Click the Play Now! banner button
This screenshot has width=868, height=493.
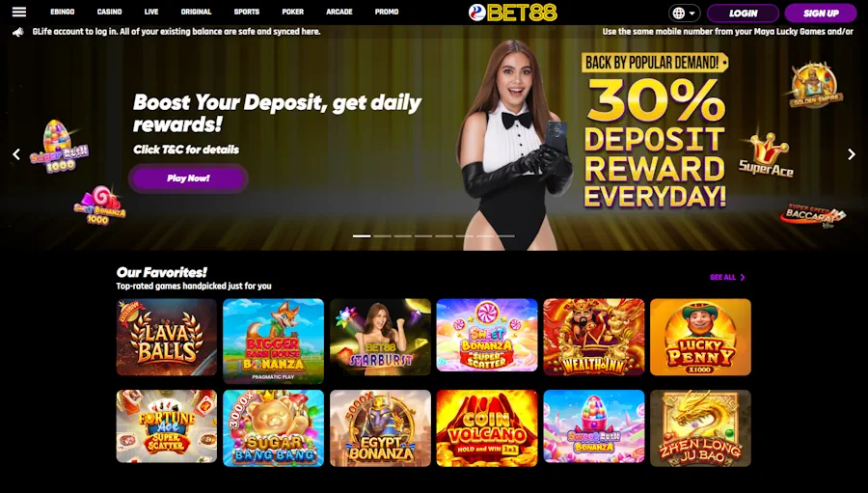click(188, 178)
